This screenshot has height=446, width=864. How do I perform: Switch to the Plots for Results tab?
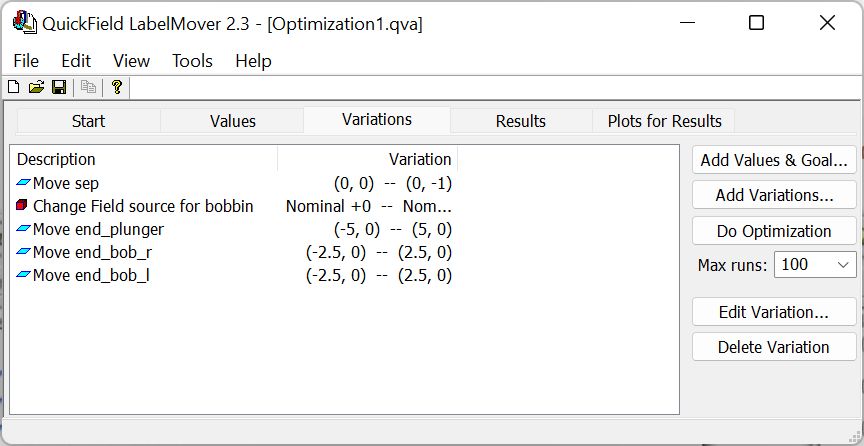tap(664, 121)
